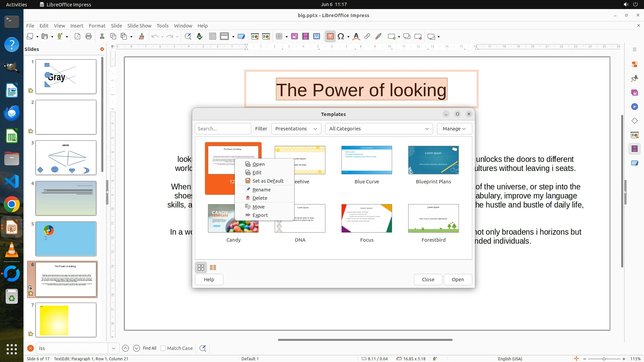Open the All Categories dropdown
Image resolution: width=644 pixels, height=362 pixels.
(x=379, y=129)
